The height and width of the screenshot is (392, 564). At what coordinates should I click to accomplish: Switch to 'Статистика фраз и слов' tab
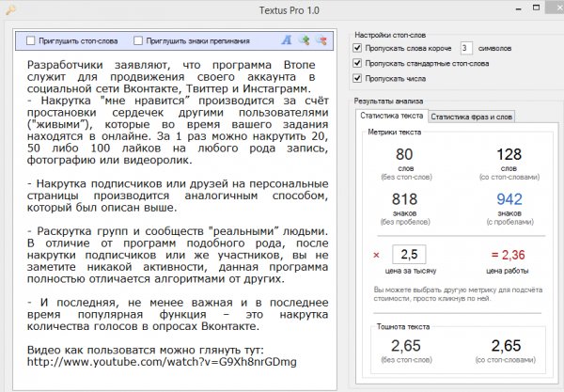point(471,117)
